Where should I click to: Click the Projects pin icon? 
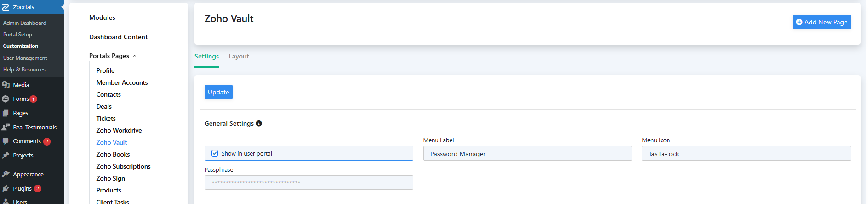(6, 156)
